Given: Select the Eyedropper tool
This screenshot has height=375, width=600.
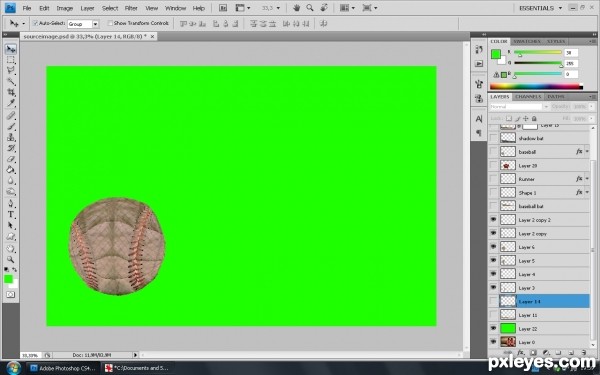Looking at the screenshot, I should 11,103.
